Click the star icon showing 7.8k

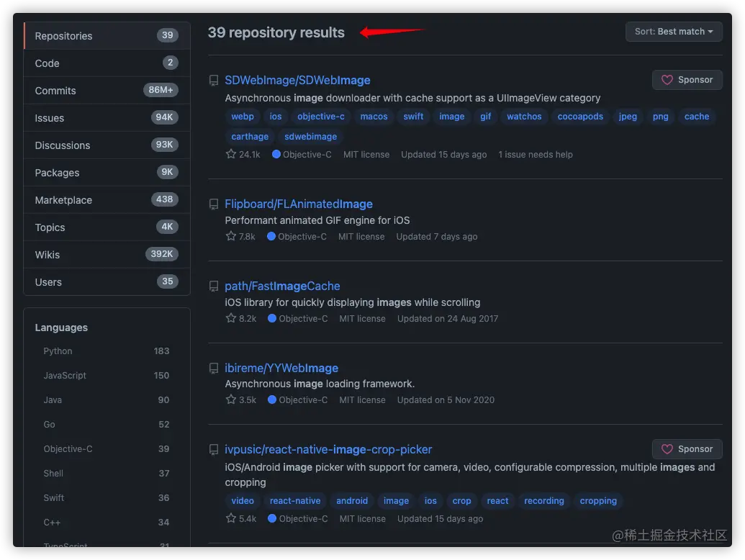coord(231,236)
